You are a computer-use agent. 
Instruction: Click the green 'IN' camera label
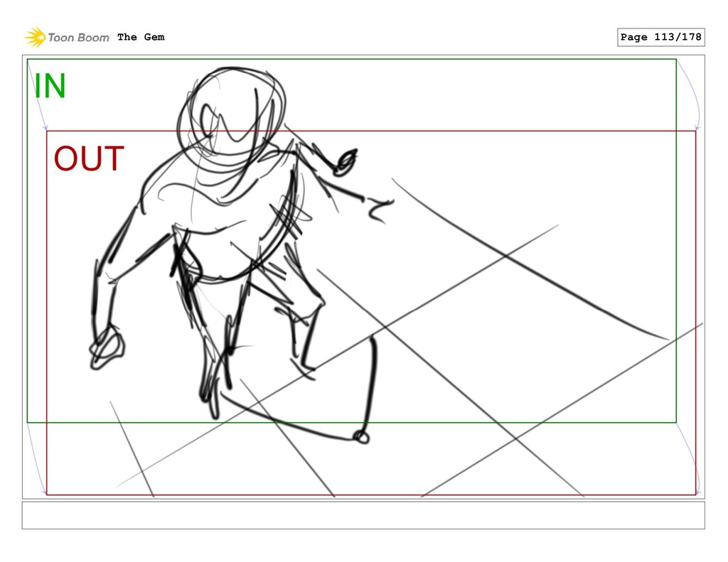[x=50, y=86]
